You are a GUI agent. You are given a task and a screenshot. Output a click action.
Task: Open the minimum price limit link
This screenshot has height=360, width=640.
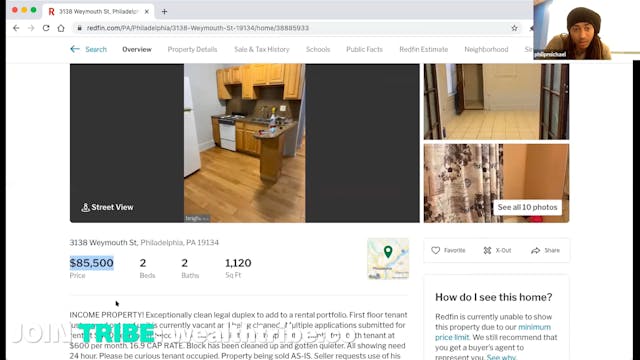point(493,332)
